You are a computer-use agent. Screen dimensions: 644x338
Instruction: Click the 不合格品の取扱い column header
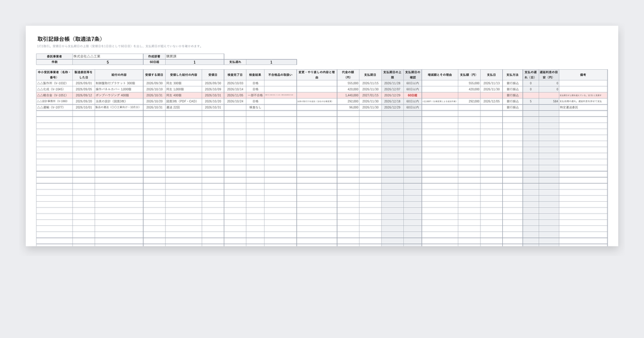point(280,75)
